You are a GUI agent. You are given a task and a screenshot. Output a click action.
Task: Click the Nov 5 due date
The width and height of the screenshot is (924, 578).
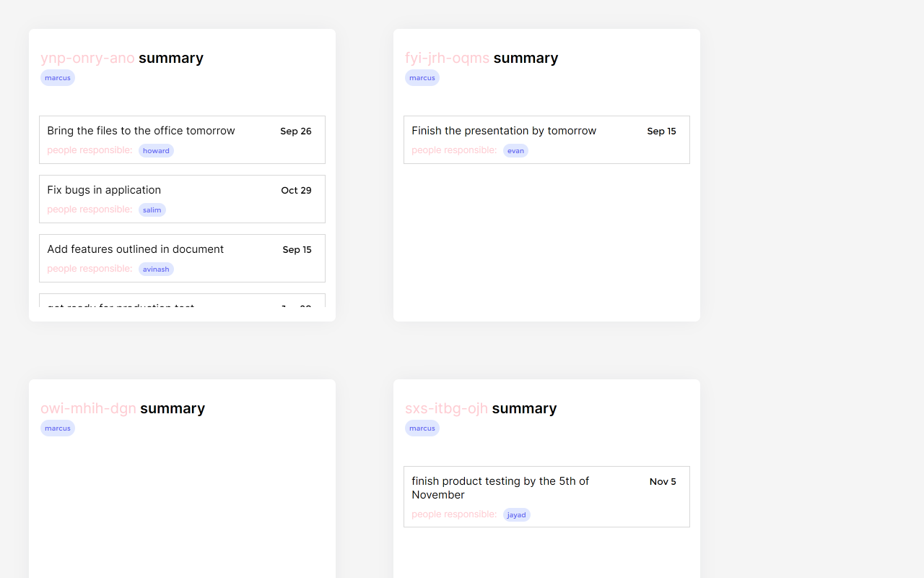(663, 482)
